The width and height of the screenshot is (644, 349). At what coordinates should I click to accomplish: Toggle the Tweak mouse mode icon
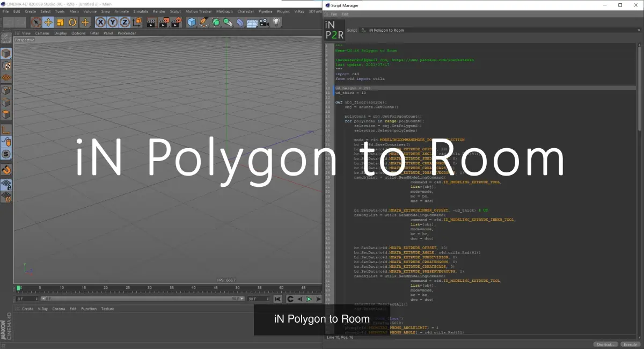(x=6, y=142)
